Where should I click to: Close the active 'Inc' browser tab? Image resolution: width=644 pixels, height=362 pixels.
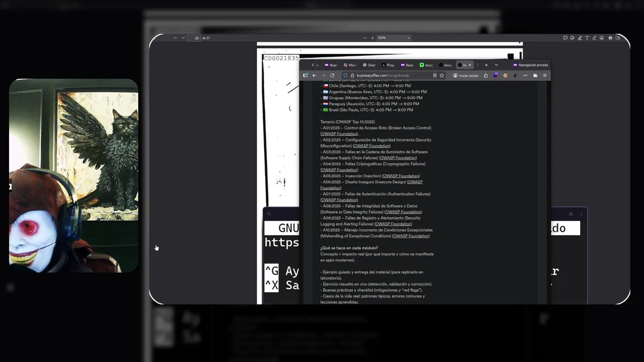click(x=470, y=65)
